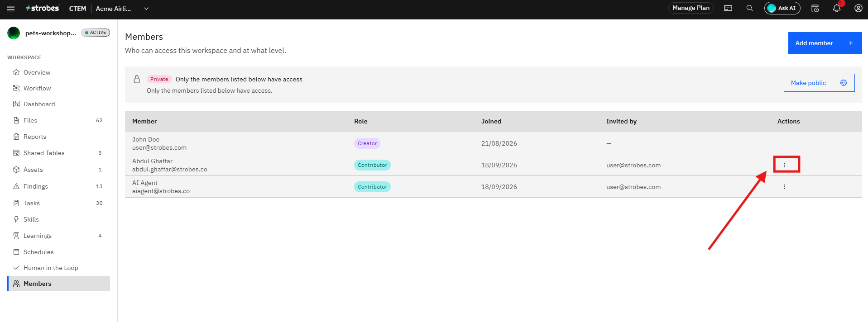Click the Member column header
868x322 pixels.
click(144, 121)
